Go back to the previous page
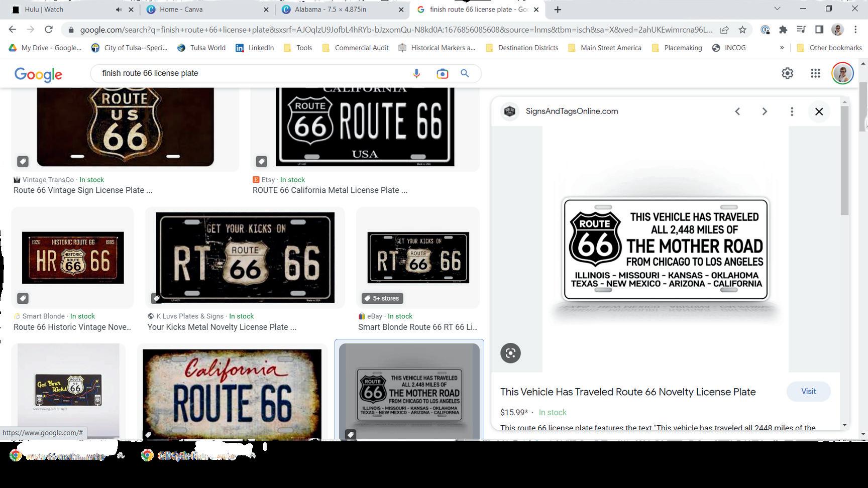 pyautogui.click(x=13, y=30)
